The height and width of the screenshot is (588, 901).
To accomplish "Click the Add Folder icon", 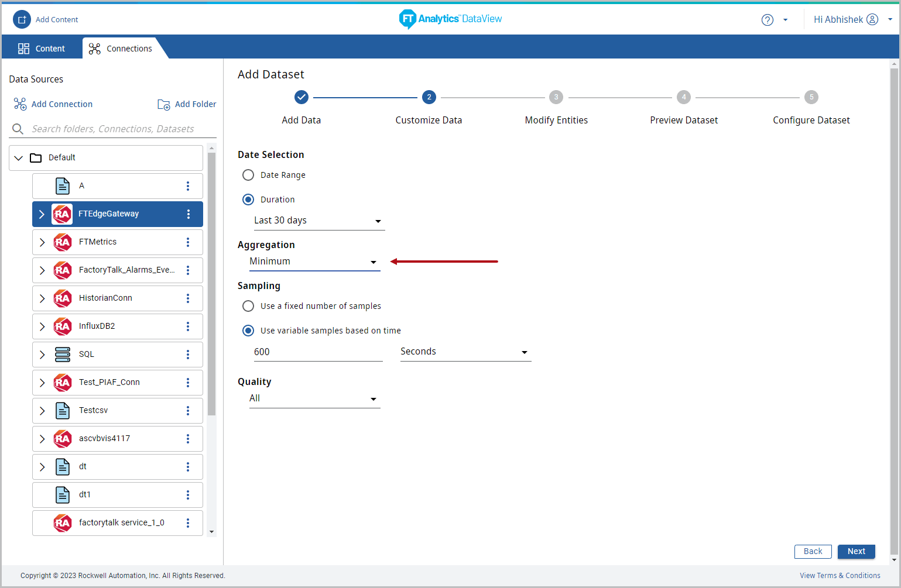I will (x=164, y=104).
